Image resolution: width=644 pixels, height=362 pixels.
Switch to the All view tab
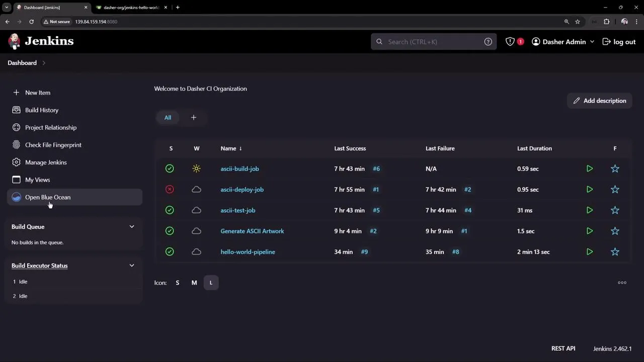tap(168, 117)
